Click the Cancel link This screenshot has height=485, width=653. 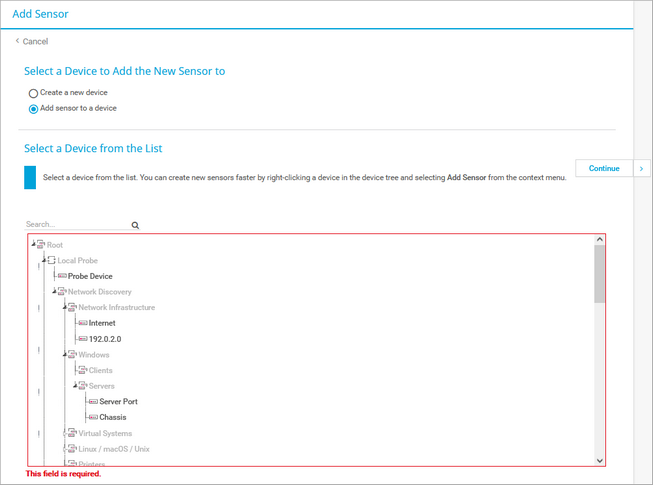[x=35, y=42]
